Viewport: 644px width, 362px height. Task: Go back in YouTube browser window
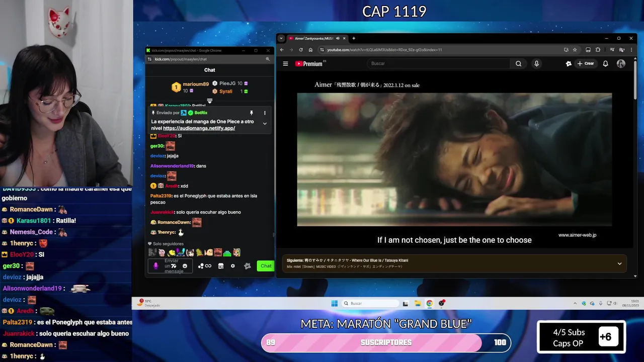point(282,50)
